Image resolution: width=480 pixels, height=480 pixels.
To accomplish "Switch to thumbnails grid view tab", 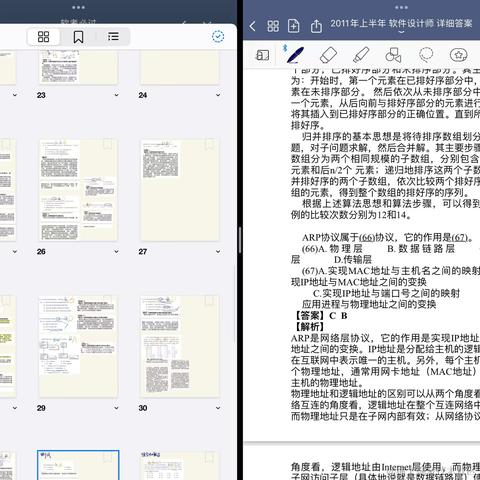I will point(43,36).
